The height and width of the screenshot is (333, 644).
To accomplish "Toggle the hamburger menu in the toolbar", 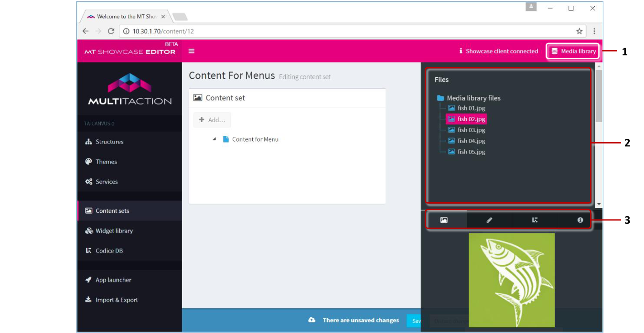I will click(x=191, y=51).
